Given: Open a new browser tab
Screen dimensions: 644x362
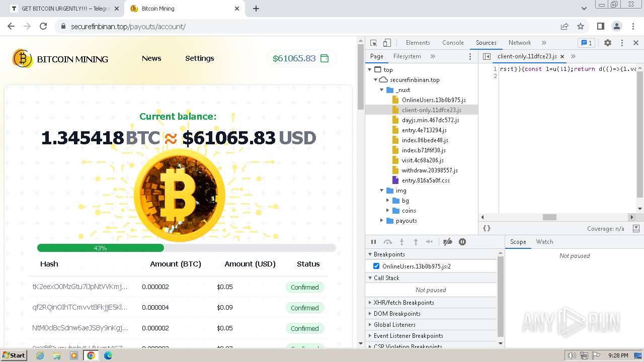Looking at the screenshot, I should [x=256, y=9].
